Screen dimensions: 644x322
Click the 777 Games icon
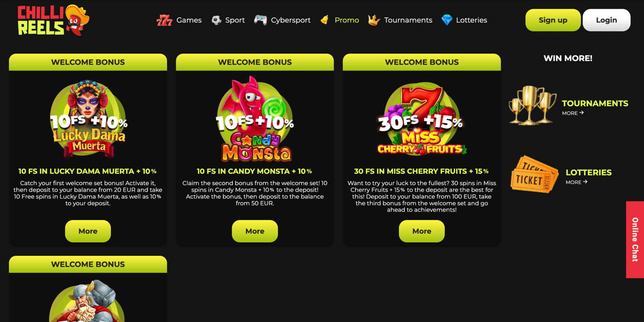[164, 20]
